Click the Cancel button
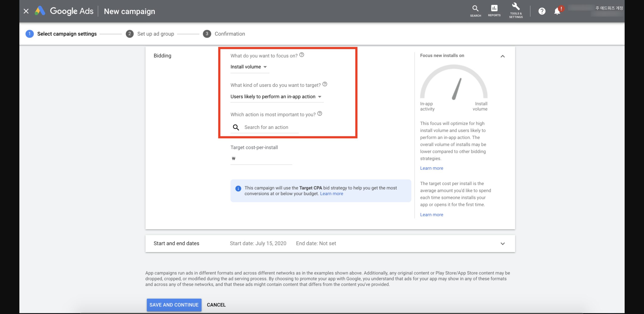This screenshot has width=644, height=314. [x=216, y=305]
